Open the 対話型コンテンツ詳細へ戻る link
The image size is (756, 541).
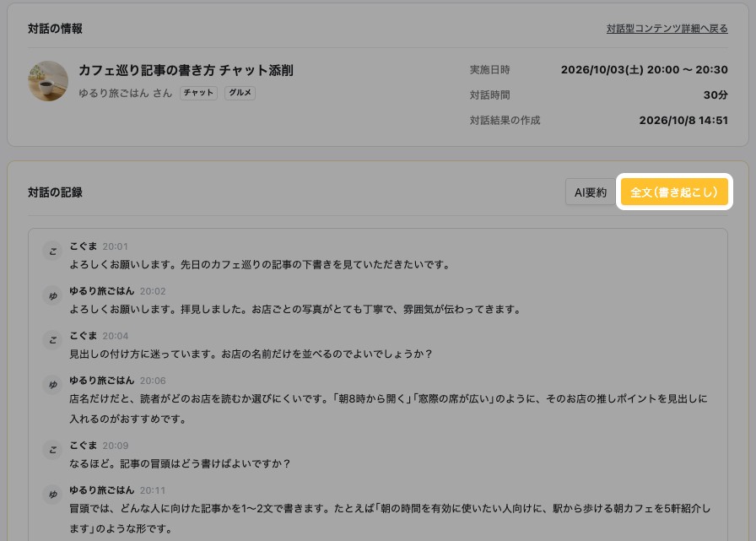pyautogui.click(x=667, y=29)
